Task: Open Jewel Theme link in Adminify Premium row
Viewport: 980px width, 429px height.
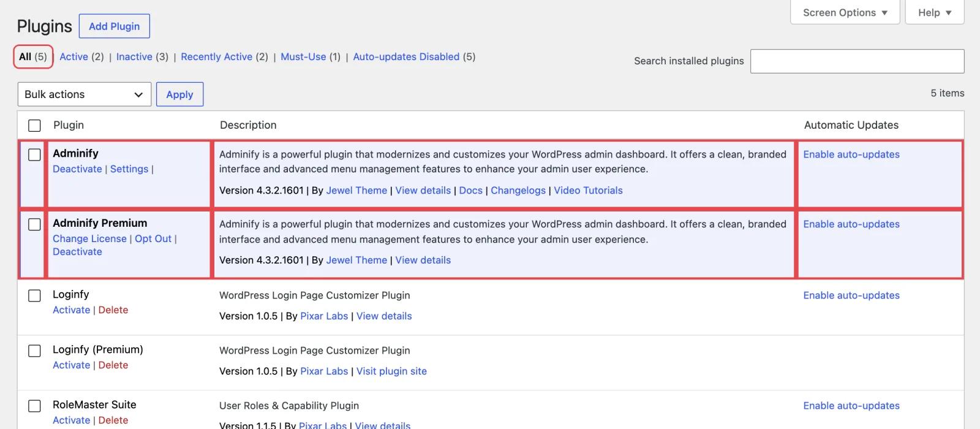Action: 356,260
